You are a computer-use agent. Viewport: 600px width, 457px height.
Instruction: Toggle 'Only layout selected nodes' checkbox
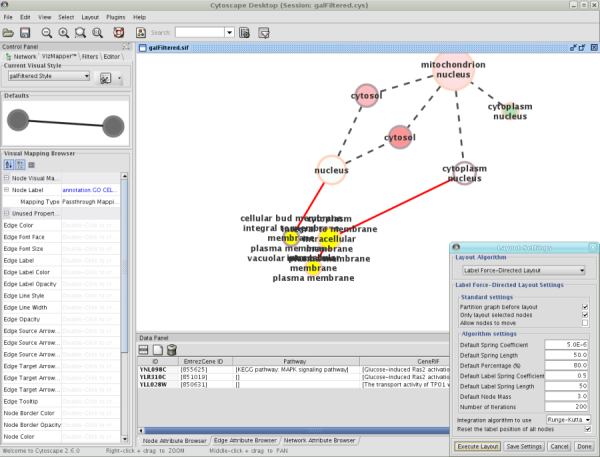pos(585,314)
